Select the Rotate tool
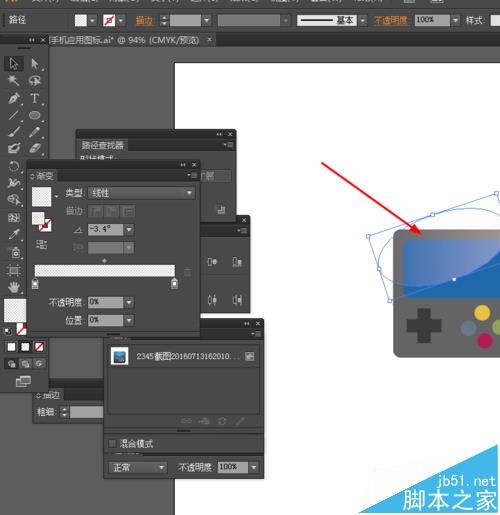Image resolution: width=500 pixels, height=515 pixels. click(x=14, y=166)
